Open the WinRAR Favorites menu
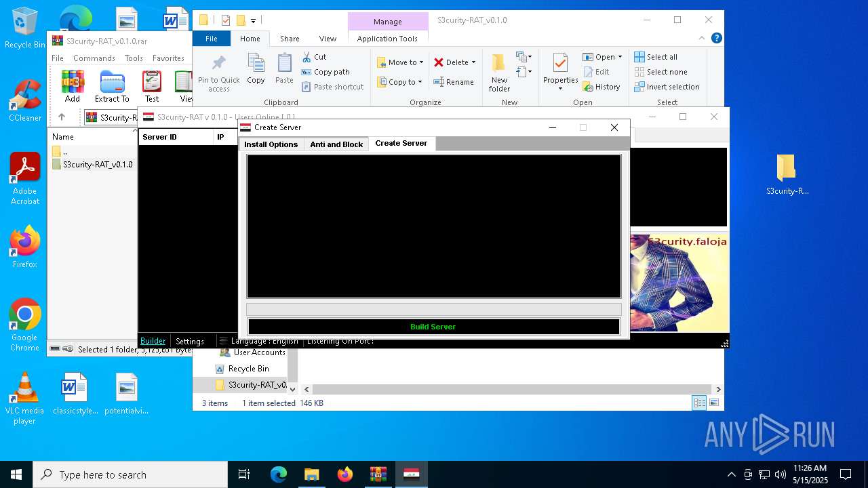This screenshot has width=868, height=488. [168, 58]
